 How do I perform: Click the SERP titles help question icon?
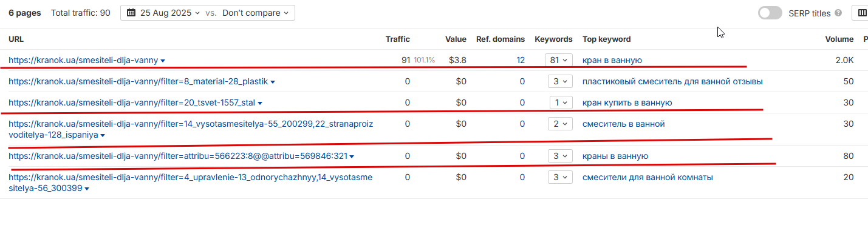[x=838, y=13]
